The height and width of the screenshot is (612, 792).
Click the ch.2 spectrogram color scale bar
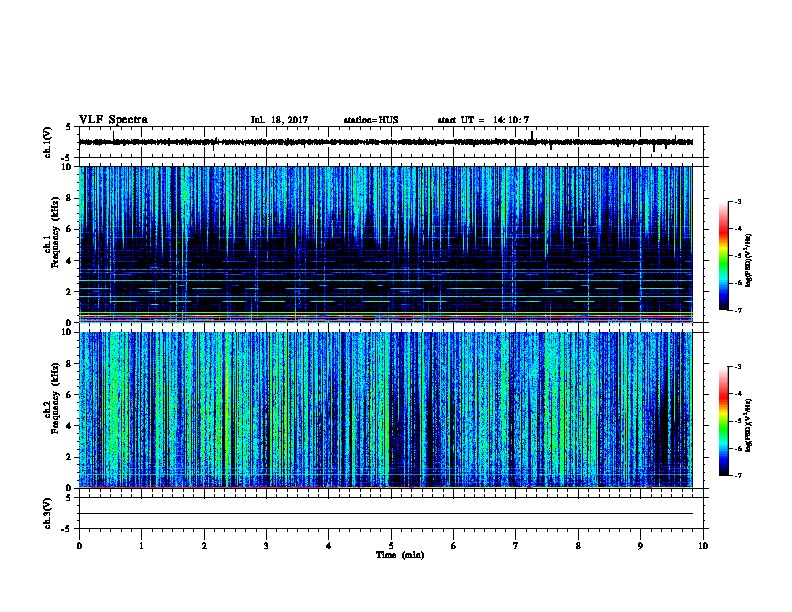tap(724, 421)
